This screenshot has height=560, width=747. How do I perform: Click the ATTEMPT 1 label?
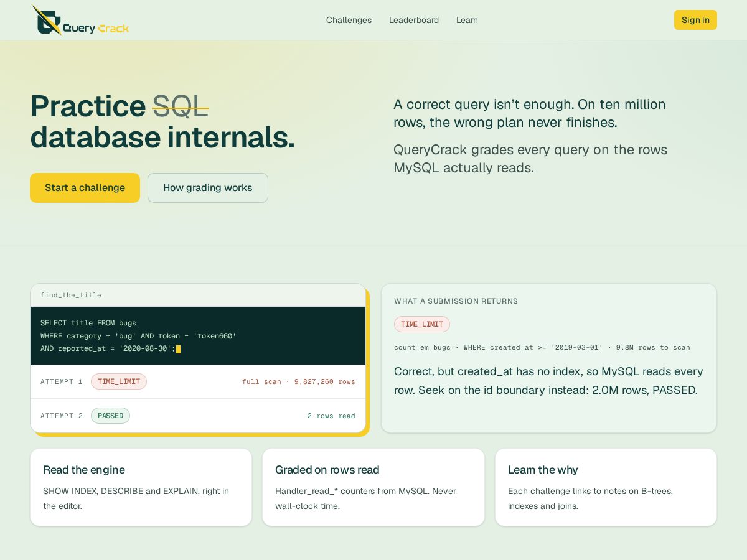(62, 381)
